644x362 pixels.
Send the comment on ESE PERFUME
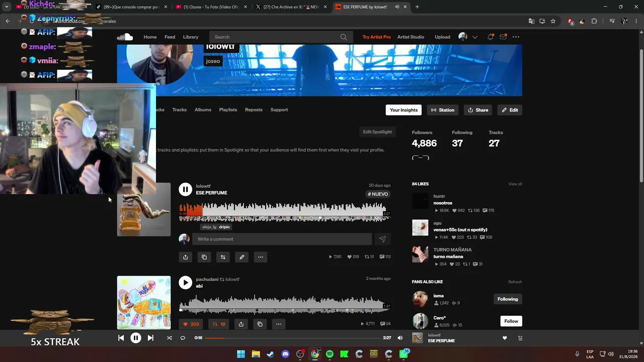click(x=382, y=239)
